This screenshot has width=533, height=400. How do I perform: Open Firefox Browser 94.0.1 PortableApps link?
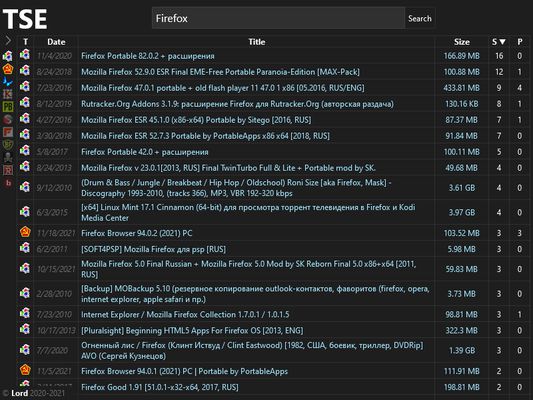[x=184, y=371]
